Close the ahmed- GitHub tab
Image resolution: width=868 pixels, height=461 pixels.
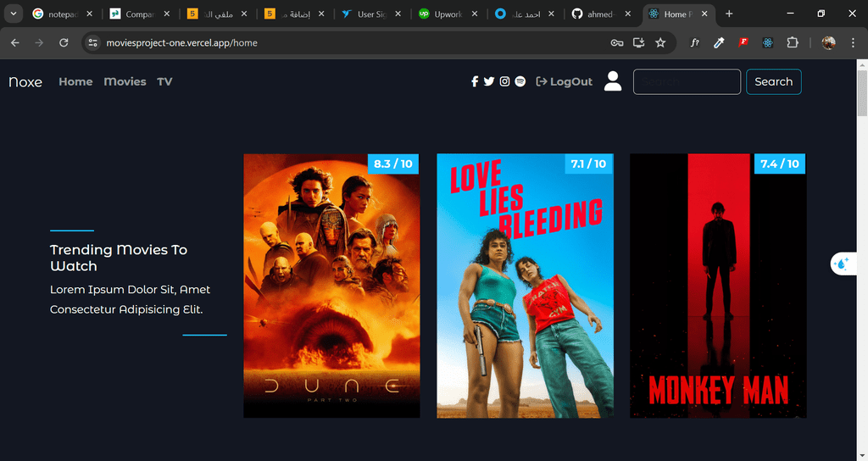(627, 14)
